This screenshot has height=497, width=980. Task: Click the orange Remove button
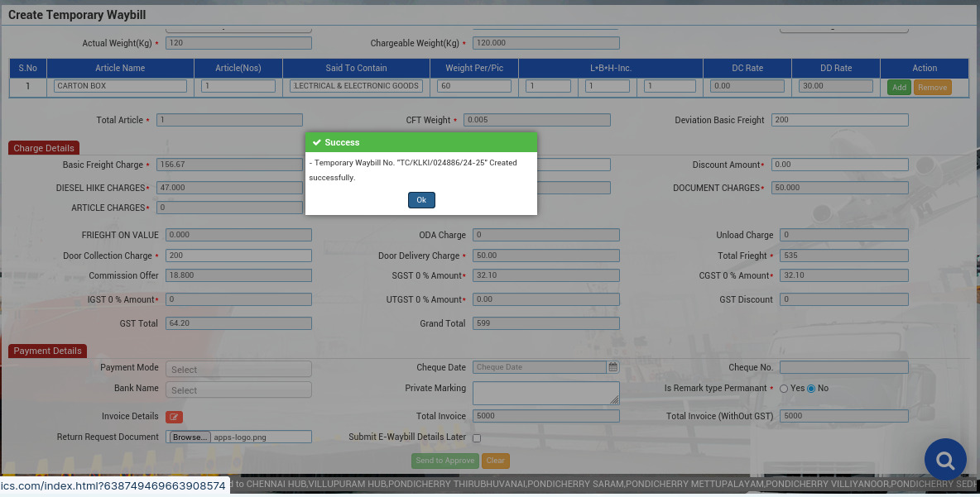point(932,88)
